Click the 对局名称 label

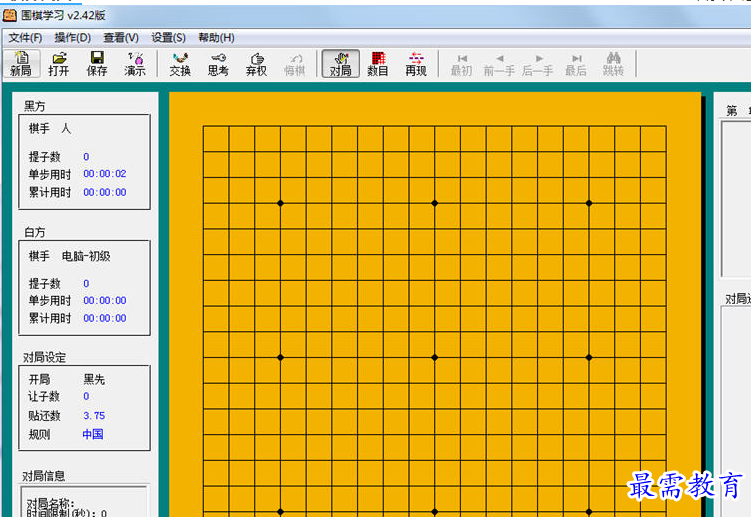click(50, 503)
